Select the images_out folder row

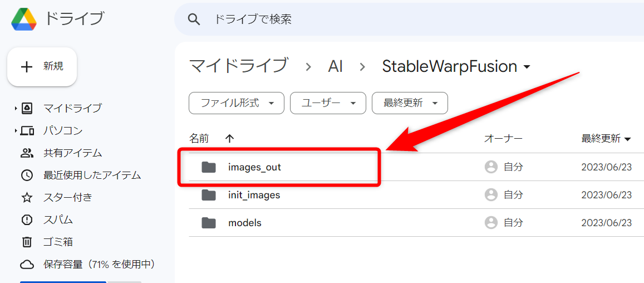pos(416,167)
